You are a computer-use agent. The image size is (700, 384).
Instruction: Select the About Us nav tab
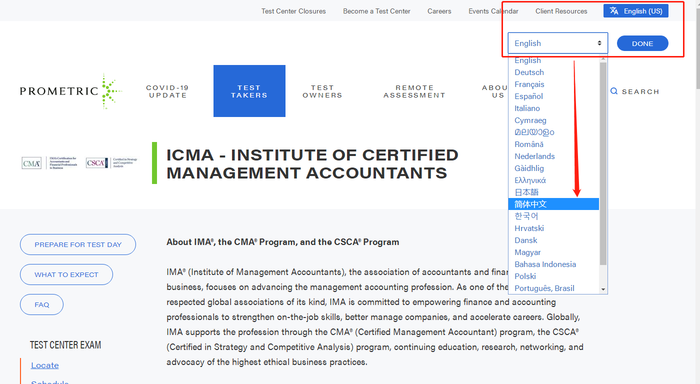coord(495,92)
